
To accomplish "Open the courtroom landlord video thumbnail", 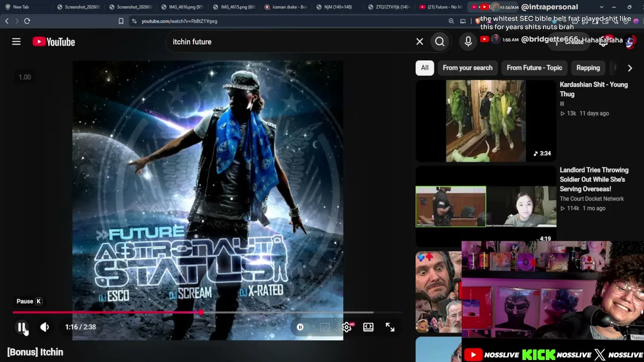I will click(486, 206).
